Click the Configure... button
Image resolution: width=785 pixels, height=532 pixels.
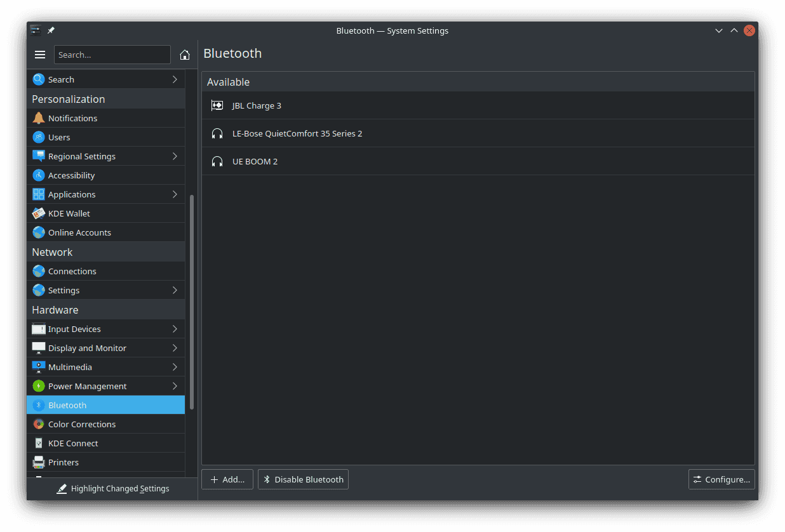point(721,479)
